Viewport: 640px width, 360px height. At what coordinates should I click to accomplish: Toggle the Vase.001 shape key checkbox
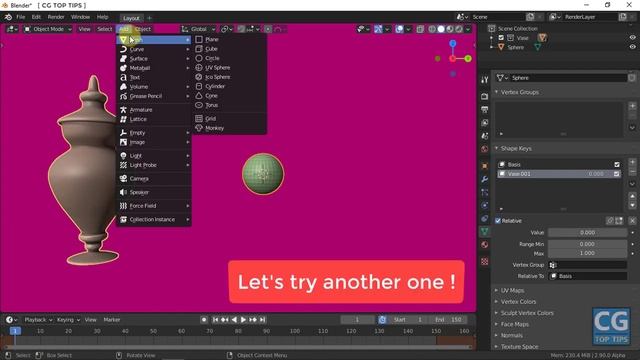click(x=617, y=174)
